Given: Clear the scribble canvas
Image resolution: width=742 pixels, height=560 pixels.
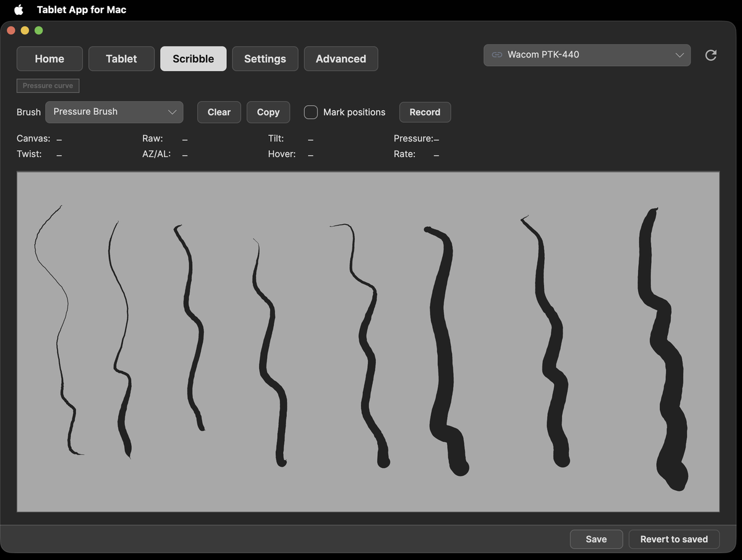Looking at the screenshot, I should [x=219, y=112].
